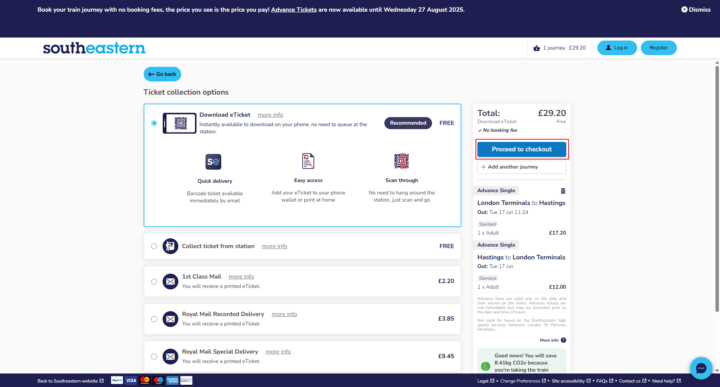Image resolution: width=720 pixels, height=387 pixels.
Task: Click the Mastercard payment icon
Action: click(x=145, y=380)
